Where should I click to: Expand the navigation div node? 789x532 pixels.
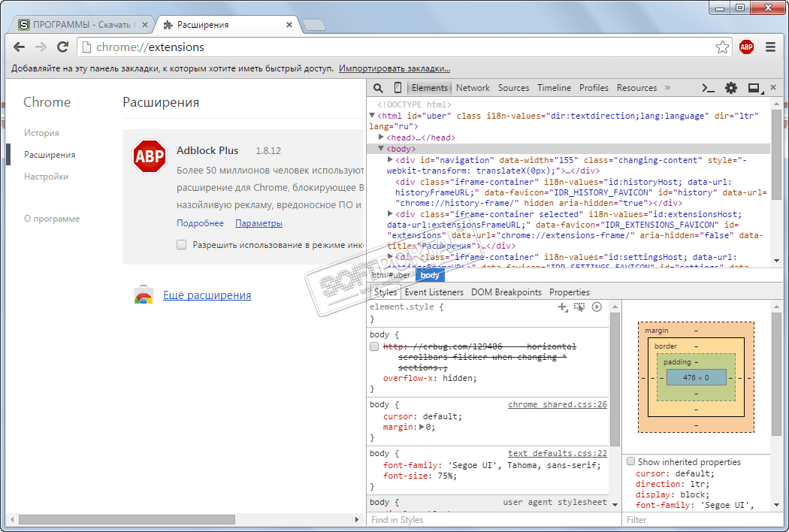390,159
